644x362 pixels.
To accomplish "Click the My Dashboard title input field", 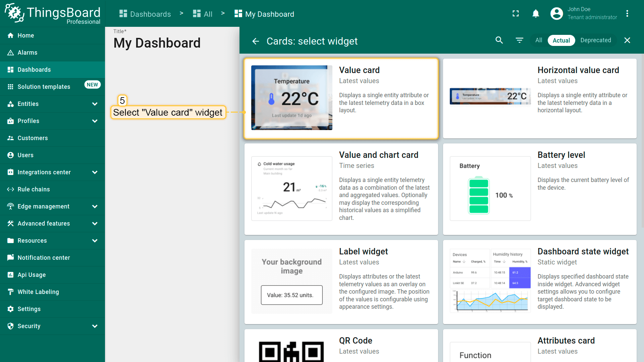I will point(157,43).
